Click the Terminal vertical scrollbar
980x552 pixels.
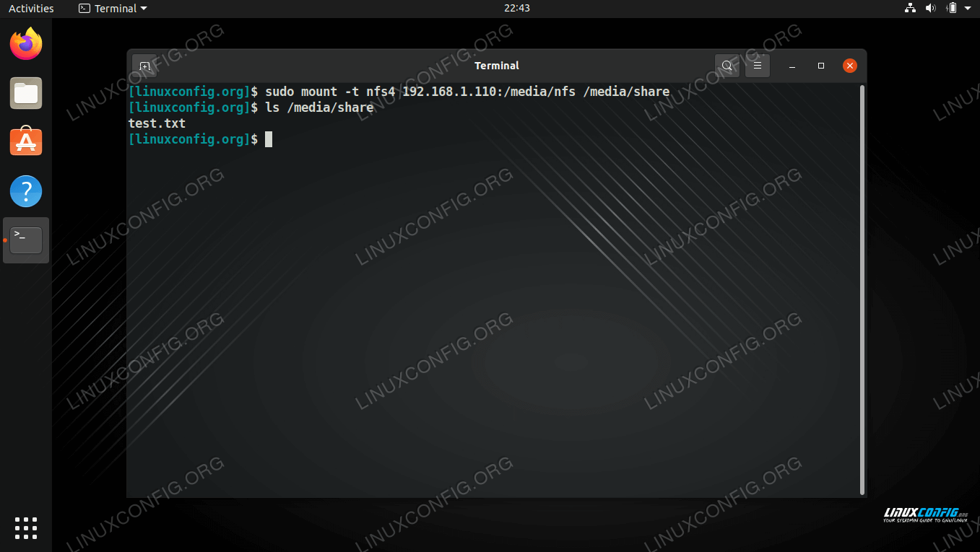coord(862,289)
